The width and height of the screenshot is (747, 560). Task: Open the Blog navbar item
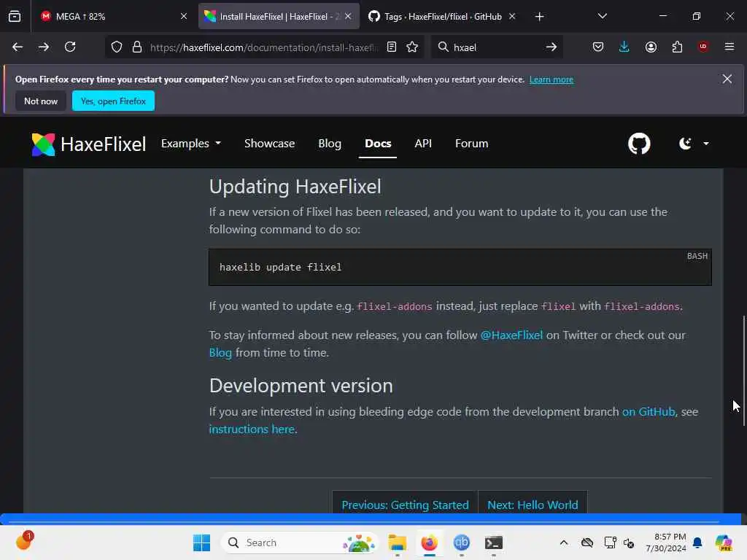pyautogui.click(x=330, y=144)
